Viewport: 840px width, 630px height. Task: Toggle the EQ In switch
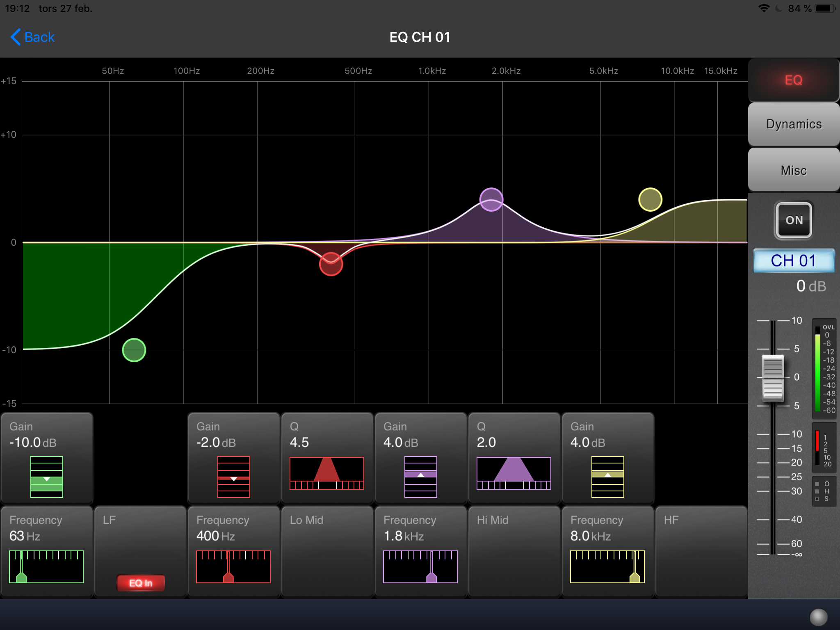(x=141, y=583)
